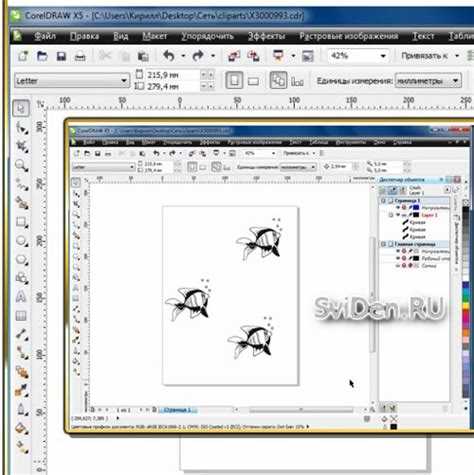474x475 pixels.
Task: Click the ruler origin box at rulers' corner
Action: 40,105
